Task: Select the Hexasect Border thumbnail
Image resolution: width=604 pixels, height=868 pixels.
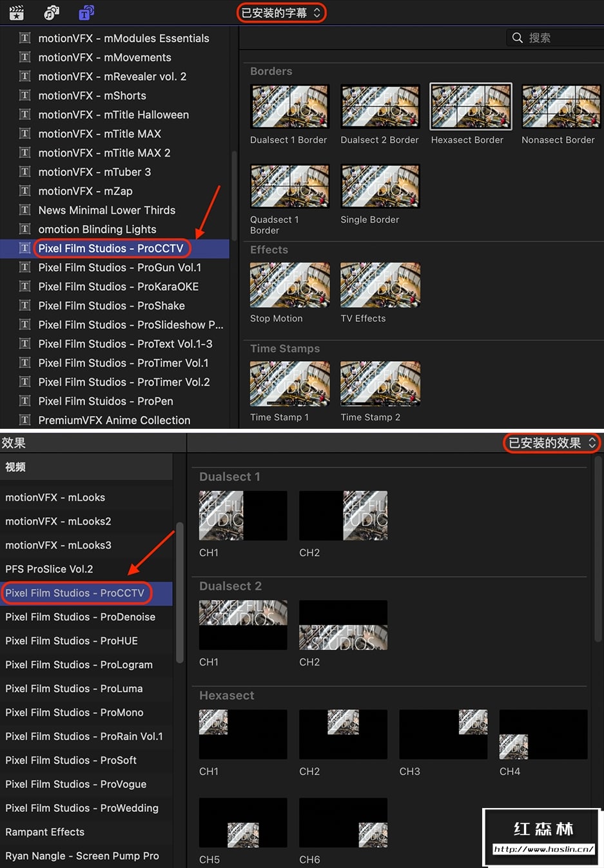Action: point(471,106)
